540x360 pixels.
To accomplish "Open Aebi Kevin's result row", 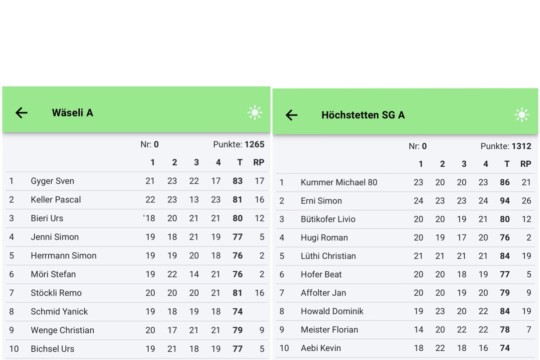I will tap(406, 348).
